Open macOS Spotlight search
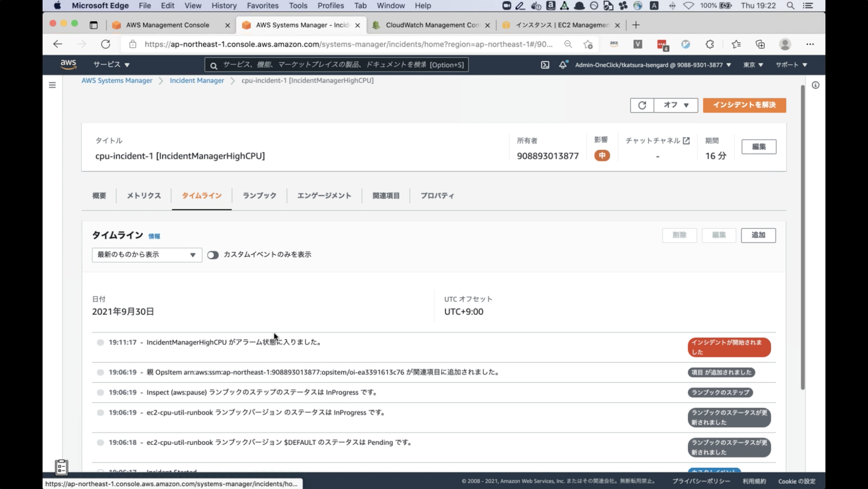 pyautogui.click(x=791, y=6)
